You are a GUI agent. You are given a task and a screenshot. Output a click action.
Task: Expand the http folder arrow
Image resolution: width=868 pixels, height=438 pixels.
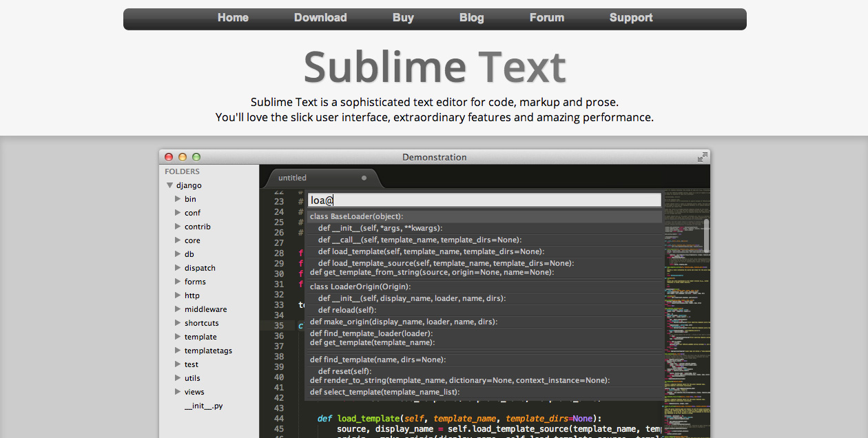[x=178, y=295]
